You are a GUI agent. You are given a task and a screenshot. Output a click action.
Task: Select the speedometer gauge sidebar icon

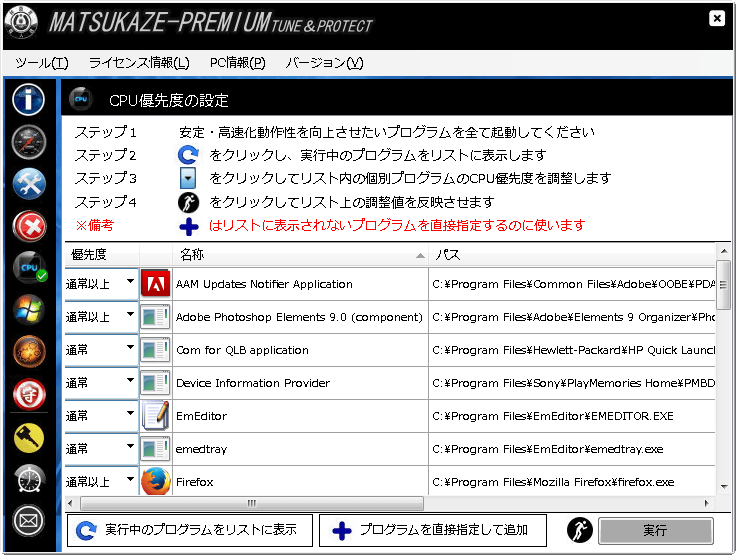[29, 141]
